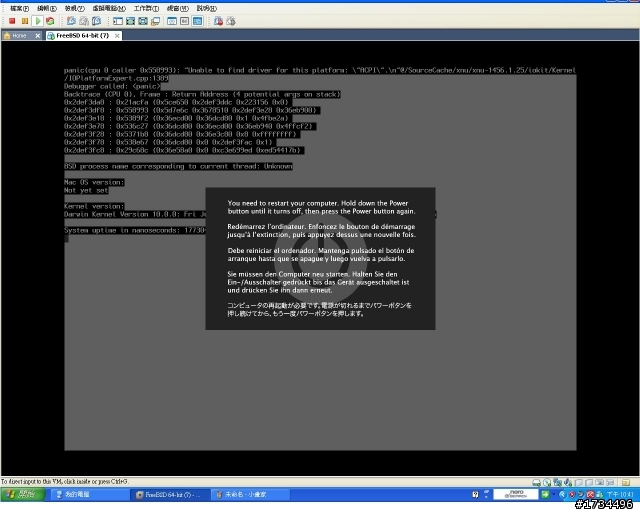Expand hidden system tray icons arrow
The width and height of the screenshot is (640, 512).
[562, 494]
